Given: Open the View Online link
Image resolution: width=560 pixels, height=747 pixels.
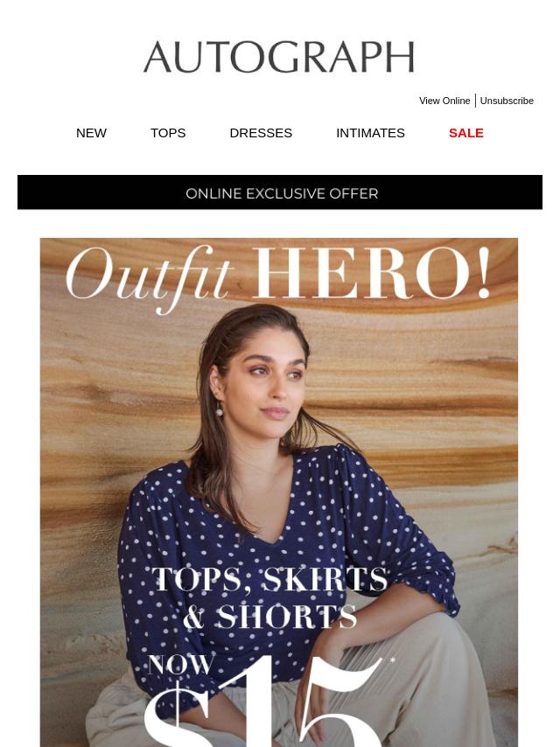Looking at the screenshot, I should (444, 101).
